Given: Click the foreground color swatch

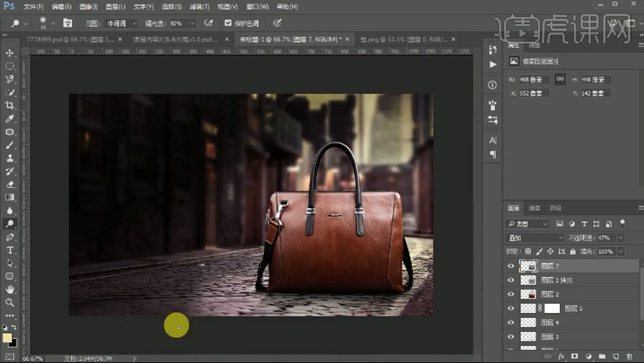Looking at the screenshot, I should point(7,338).
